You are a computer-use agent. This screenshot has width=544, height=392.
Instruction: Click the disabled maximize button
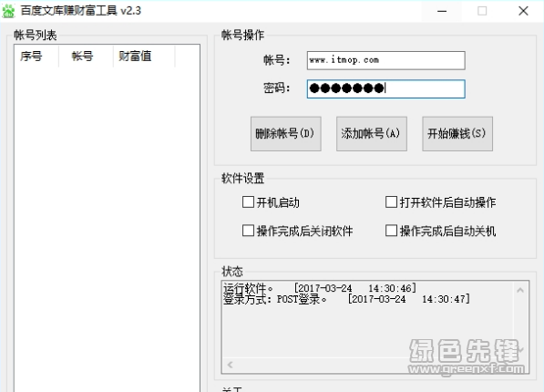(x=482, y=11)
